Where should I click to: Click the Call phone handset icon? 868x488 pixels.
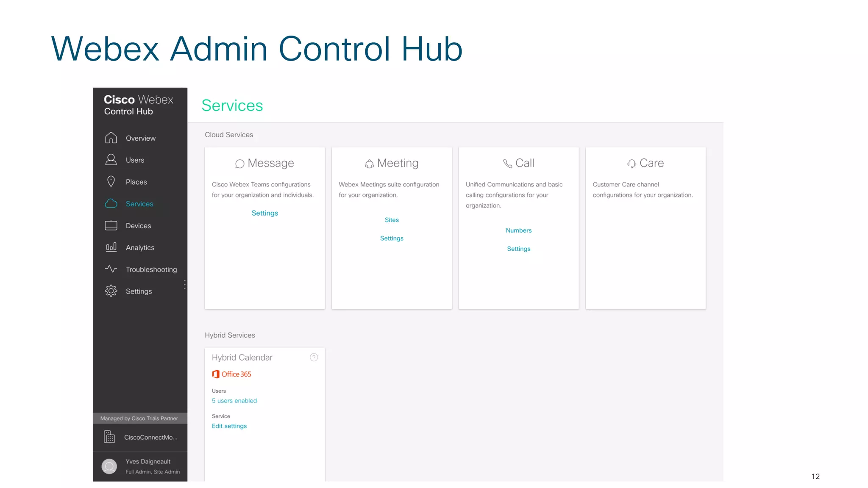click(508, 164)
